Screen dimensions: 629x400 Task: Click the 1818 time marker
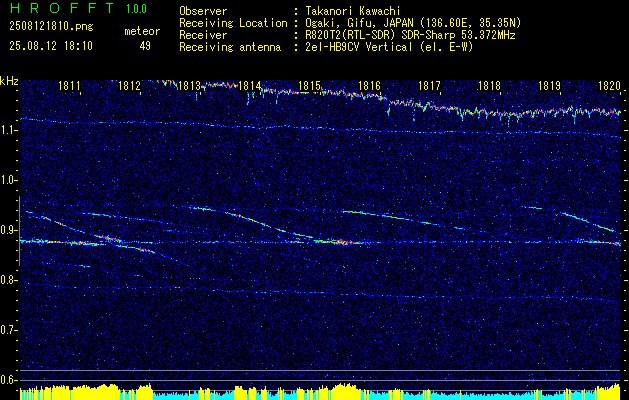489,85
